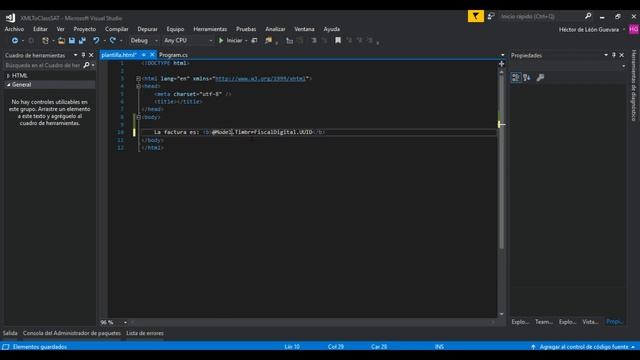This screenshot has height=360, width=640.
Task: Close the plantilla.html tab
Action: point(152,55)
